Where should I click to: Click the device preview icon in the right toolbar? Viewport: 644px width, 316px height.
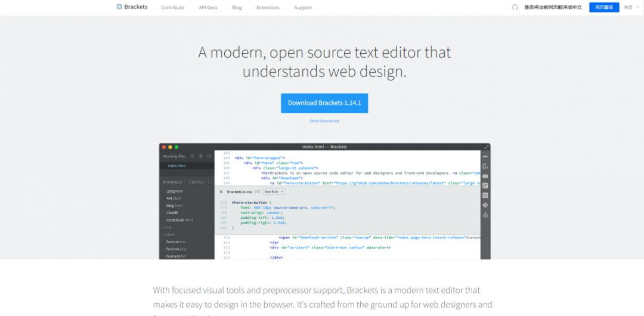[x=485, y=166]
